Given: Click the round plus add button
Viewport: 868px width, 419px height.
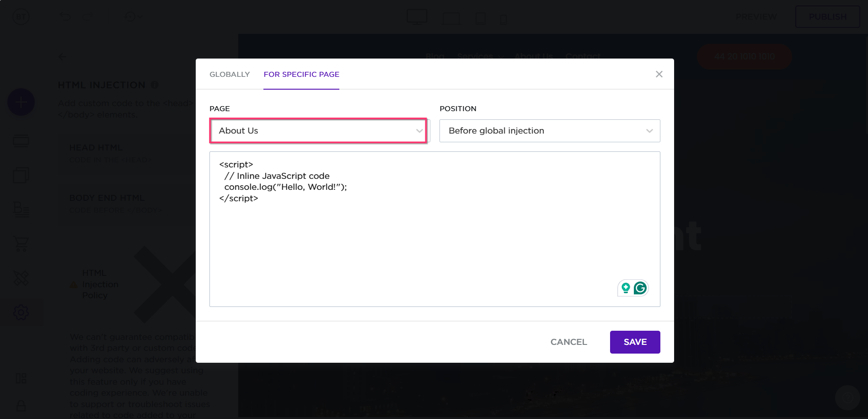Looking at the screenshot, I should point(21,102).
